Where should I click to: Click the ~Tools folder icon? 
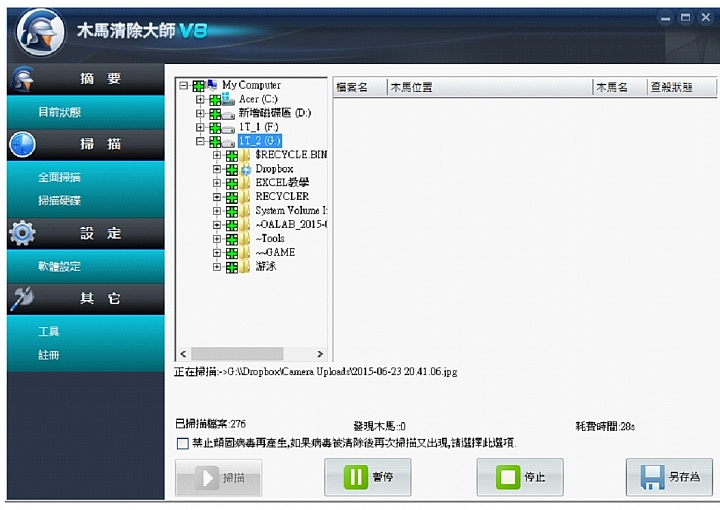click(246, 239)
